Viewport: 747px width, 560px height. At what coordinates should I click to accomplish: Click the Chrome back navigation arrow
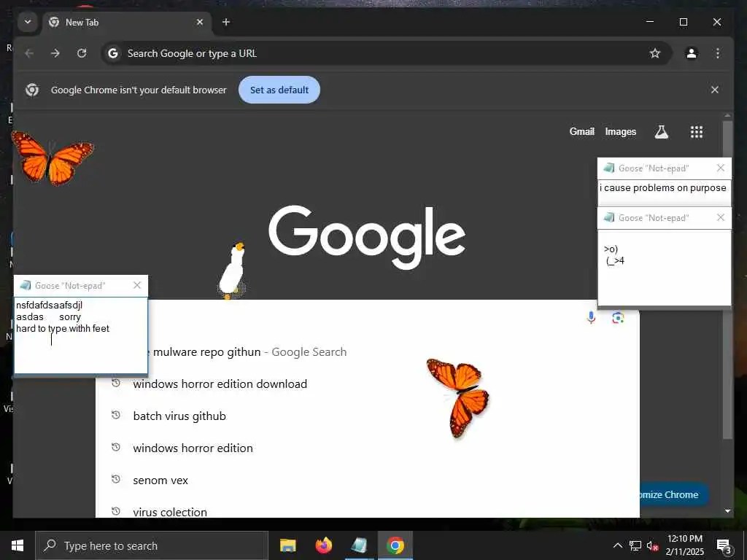(29, 53)
